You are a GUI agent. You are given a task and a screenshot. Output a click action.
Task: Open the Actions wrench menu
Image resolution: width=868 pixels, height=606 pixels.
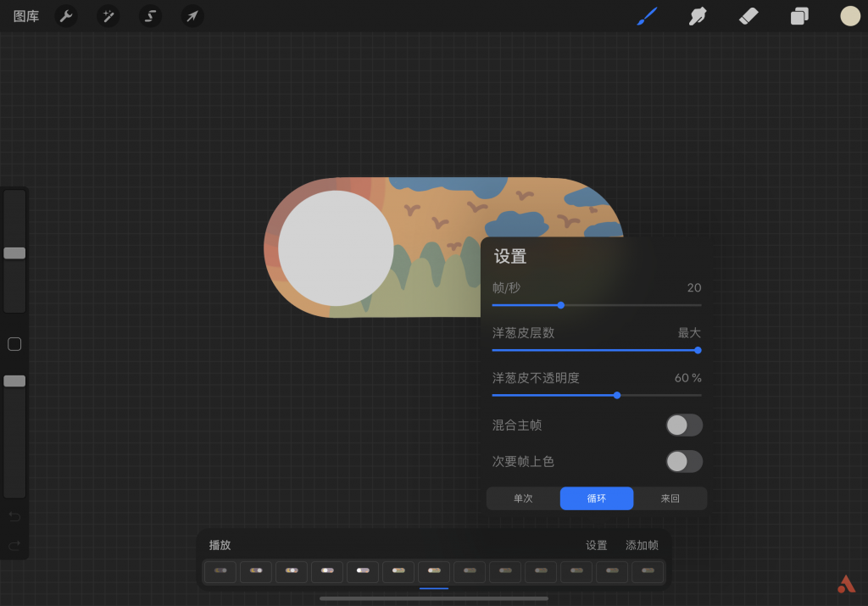coord(66,16)
